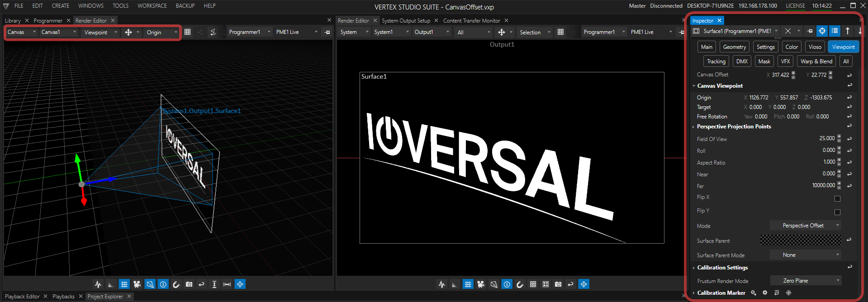The height and width of the screenshot is (302, 868).
Task: Click the camera-group icon below the Output1 view
Action: pyautogui.click(x=481, y=284)
